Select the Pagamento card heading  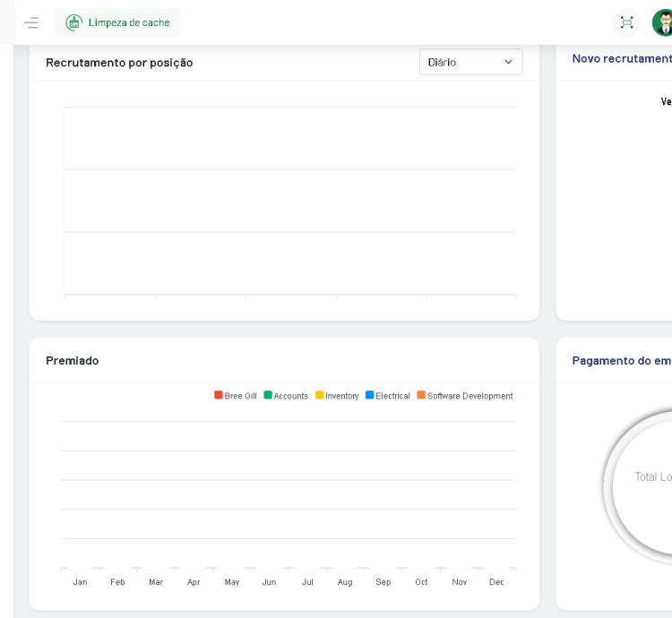click(621, 360)
